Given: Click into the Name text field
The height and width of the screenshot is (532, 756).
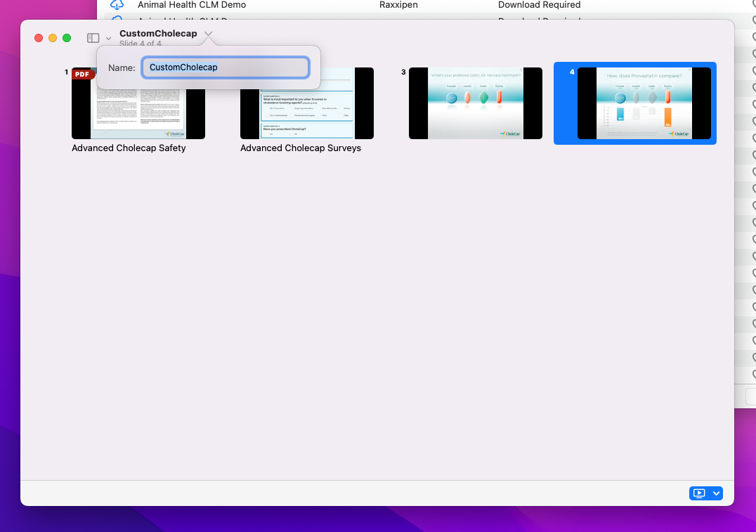Looking at the screenshot, I should tap(225, 67).
